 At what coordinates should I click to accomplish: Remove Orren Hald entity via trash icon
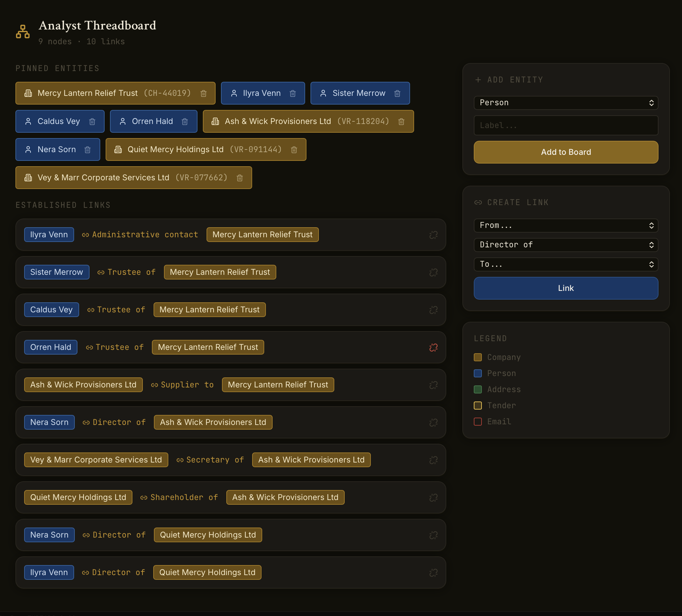(x=185, y=121)
